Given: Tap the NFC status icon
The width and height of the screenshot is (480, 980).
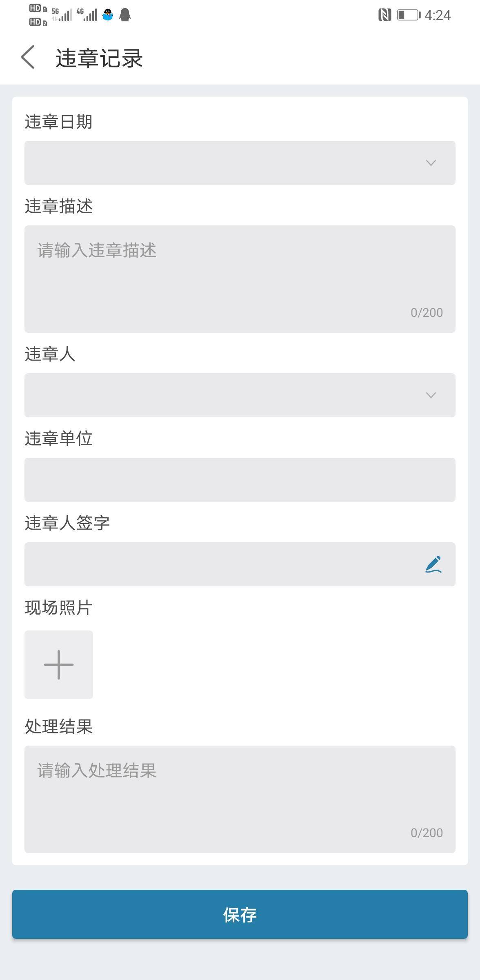Looking at the screenshot, I should 384,15.
